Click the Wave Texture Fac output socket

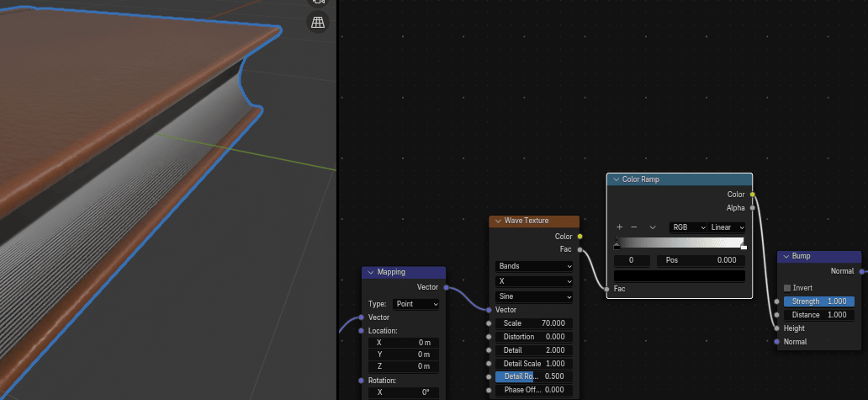[x=580, y=249]
